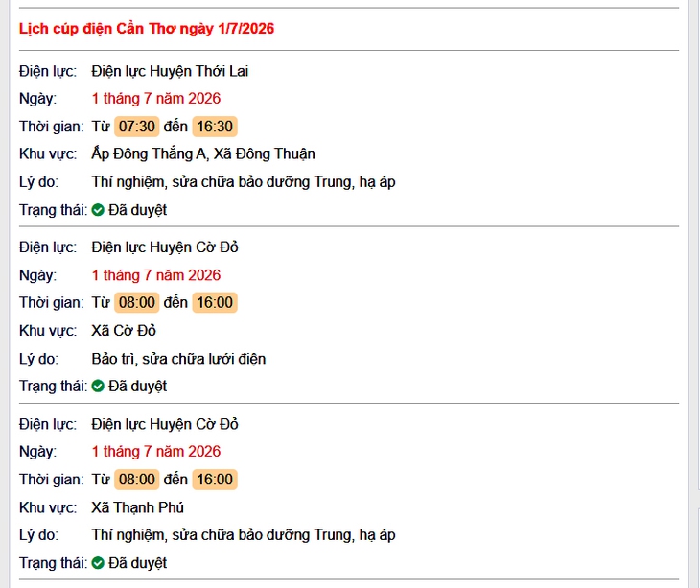Click green check icon for Thới Lai status
Screen dimensions: 700x588
point(98,210)
